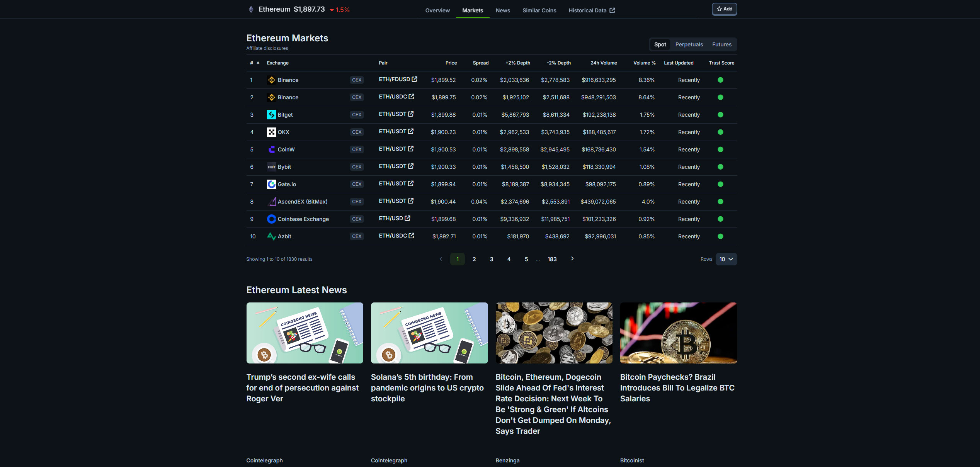The height and width of the screenshot is (467, 980).
Task: Go to page 5 of results
Action: click(x=526, y=259)
